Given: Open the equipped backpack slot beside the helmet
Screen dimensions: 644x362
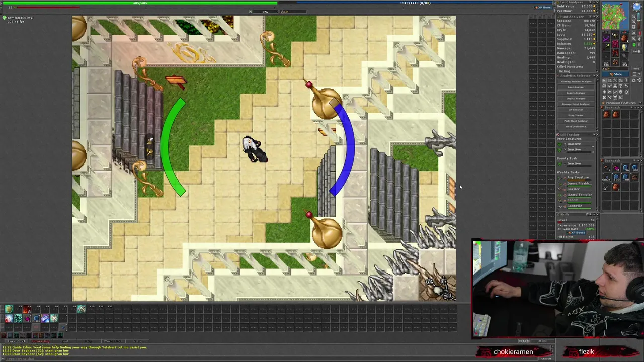Looking at the screenshot, I should (624, 38).
